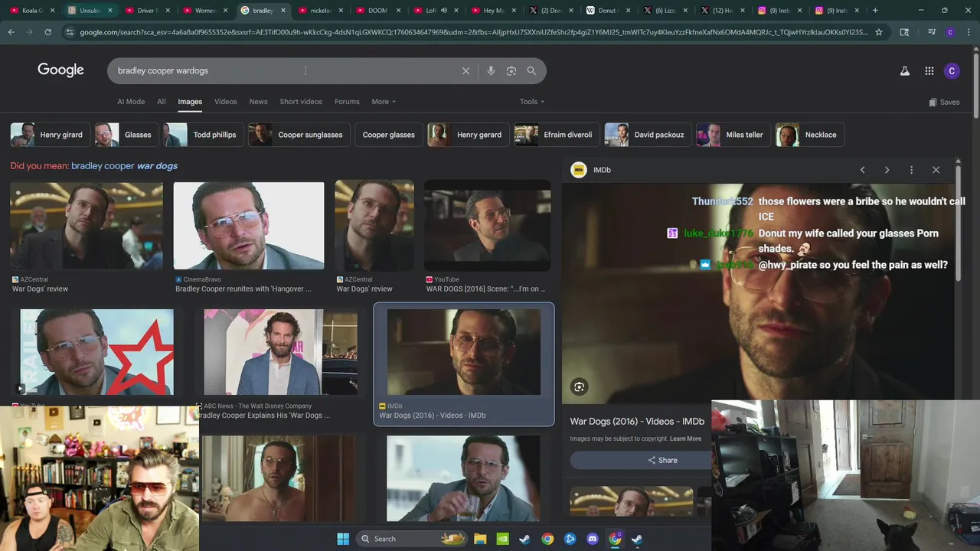Open Search Labs flask icon
The image size is (980, 551).
pos(904,70)
